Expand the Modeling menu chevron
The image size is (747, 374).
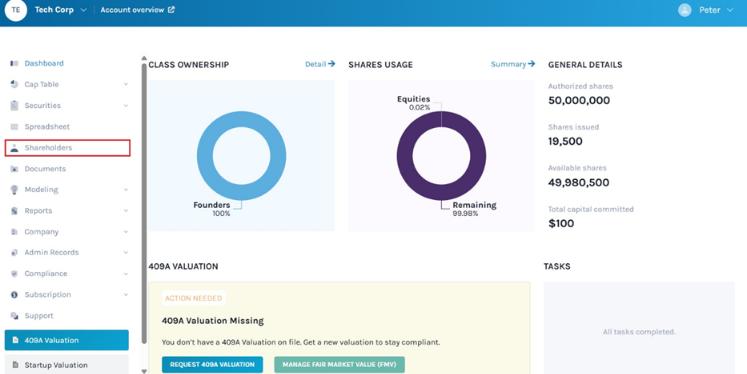click(x=126, y=190)
